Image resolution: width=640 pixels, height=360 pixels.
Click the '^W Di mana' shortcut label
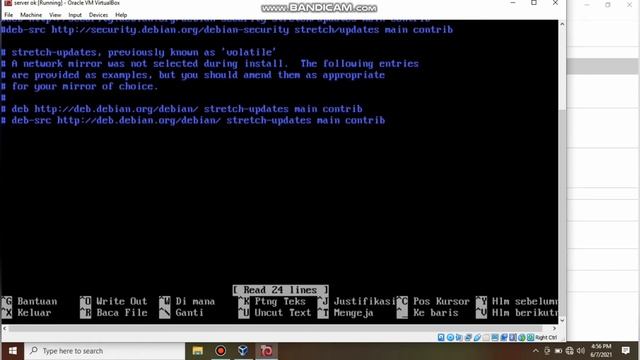pos(187,301)
